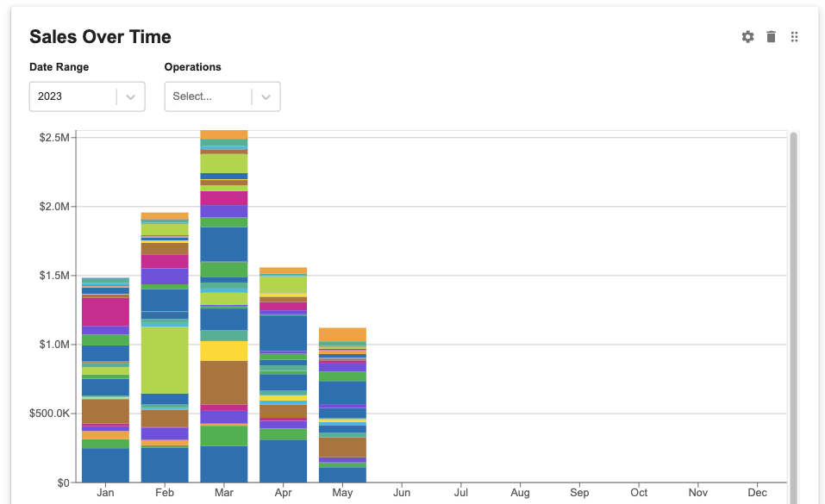
Task: Click the drag handle dots icon
Action: click(x=794, y=37)
